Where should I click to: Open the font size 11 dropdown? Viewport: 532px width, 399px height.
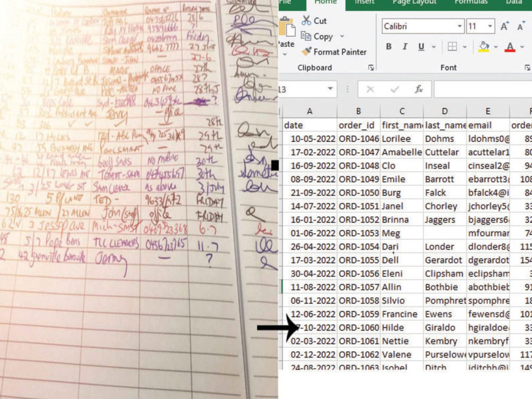tap(489, 26)
